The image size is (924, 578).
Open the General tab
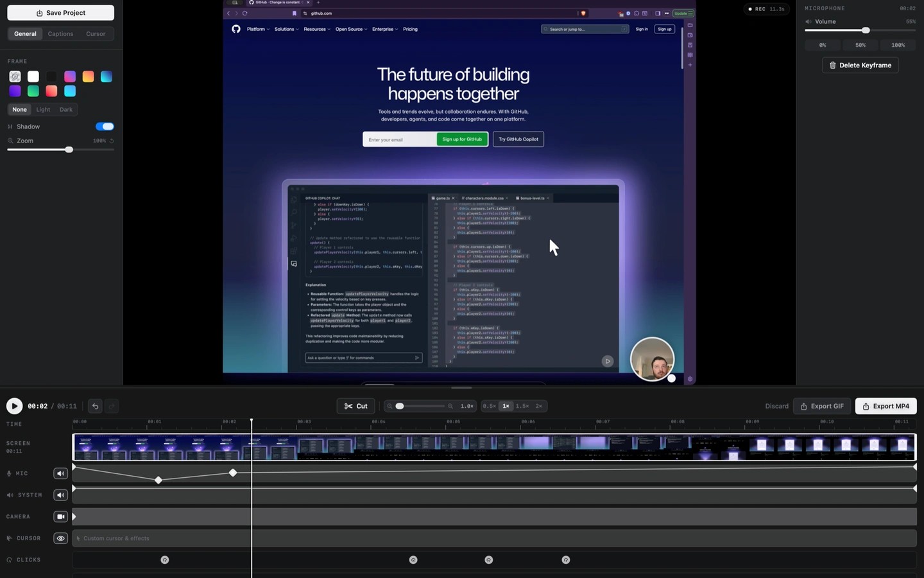pos(25,33)
